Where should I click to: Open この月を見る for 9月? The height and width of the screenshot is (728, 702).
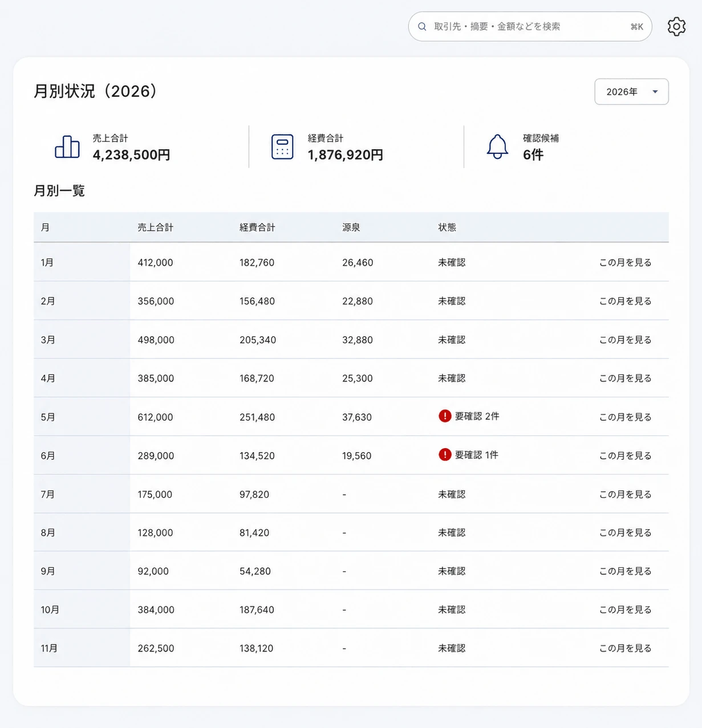tap(625, 571)
